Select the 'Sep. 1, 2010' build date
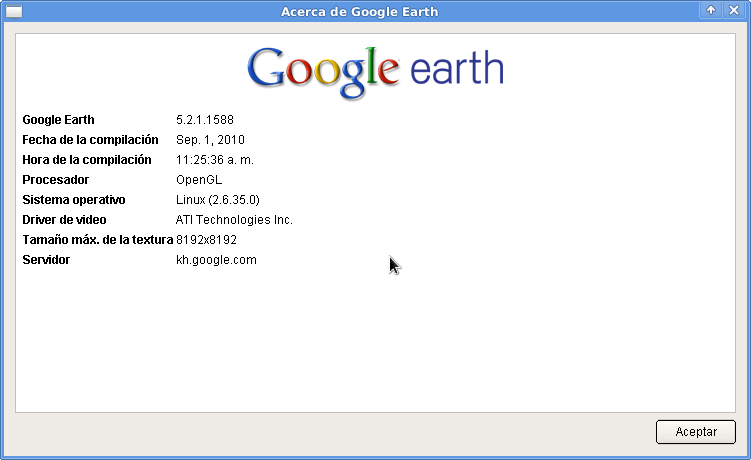This screenshot has width=751, height=460. coord(210,140)
